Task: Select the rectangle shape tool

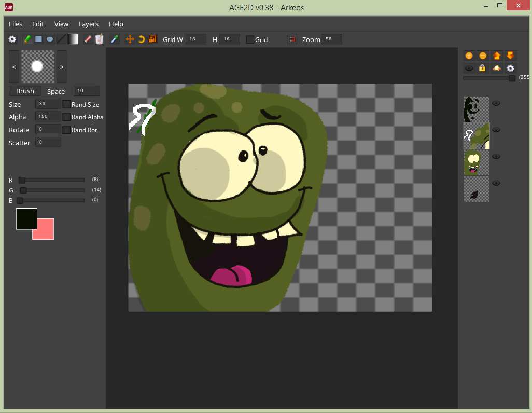Action: point(38,39)
